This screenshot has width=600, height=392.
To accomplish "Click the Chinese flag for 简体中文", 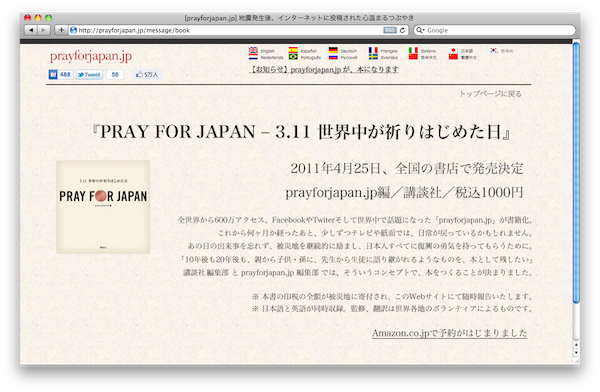I will pyautogui.click(x=413, y=57).
